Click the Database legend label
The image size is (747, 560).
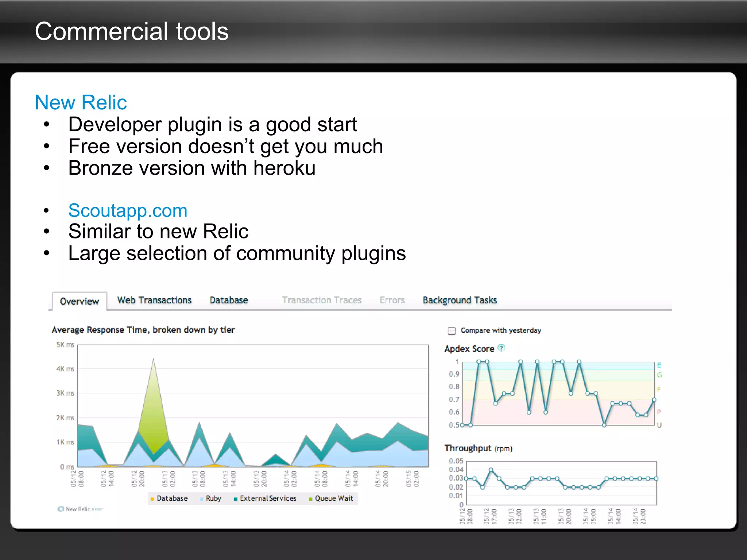[x=172, y=498]
